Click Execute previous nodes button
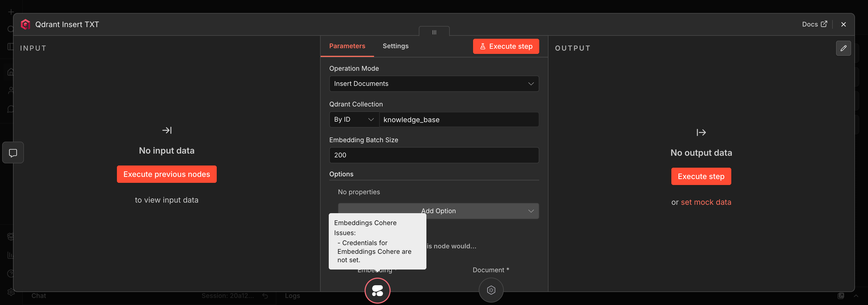The height and width of the screenshot is (305, 868). tap(167, 174)
